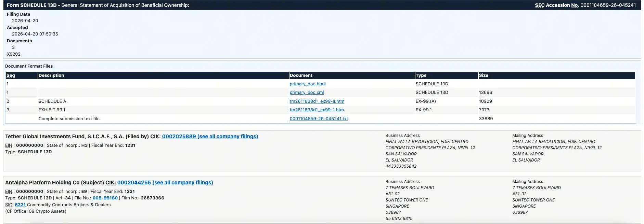Click the Antalpha Platform Holding Co subject name
Screen dimensions: 644x224
coord(42,183)
